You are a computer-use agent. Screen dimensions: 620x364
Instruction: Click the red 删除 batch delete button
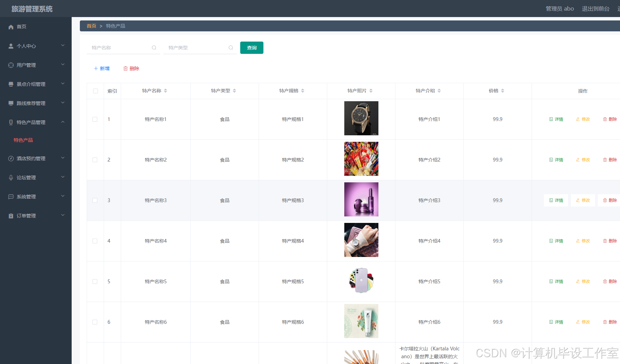131,69
